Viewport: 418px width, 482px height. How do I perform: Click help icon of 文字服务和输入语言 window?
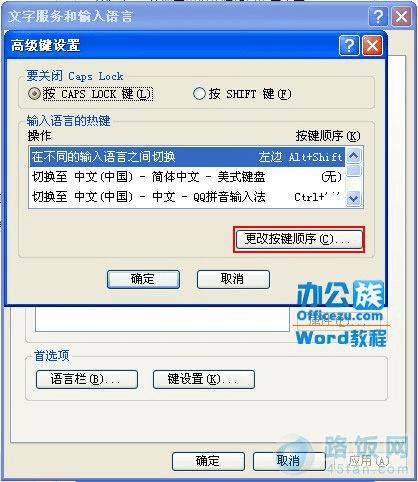click(378, 16)
